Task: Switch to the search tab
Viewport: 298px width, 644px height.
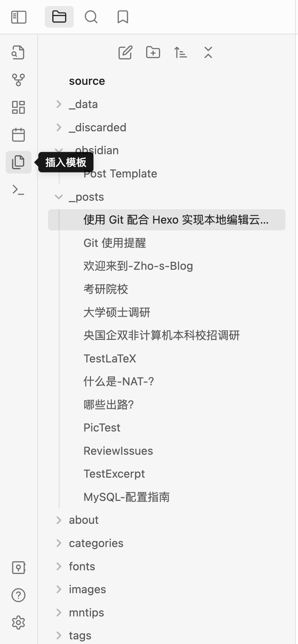Action: [91, 17]
